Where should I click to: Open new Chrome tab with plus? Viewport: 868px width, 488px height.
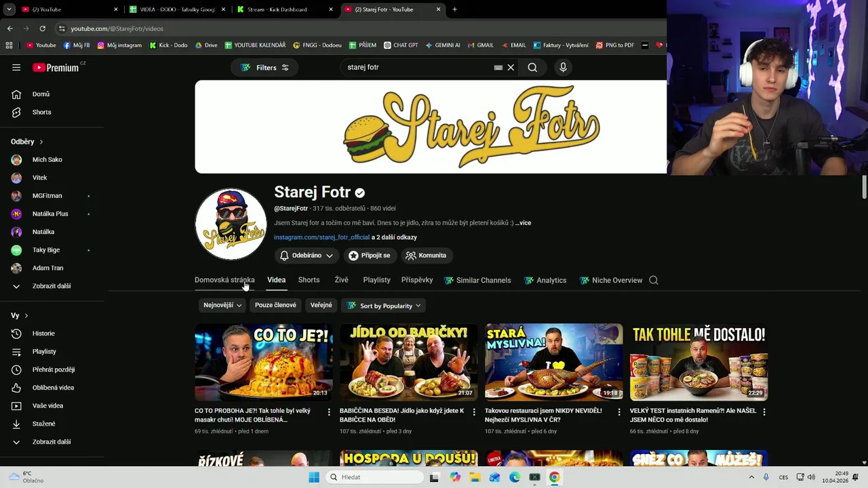point(454,9)
